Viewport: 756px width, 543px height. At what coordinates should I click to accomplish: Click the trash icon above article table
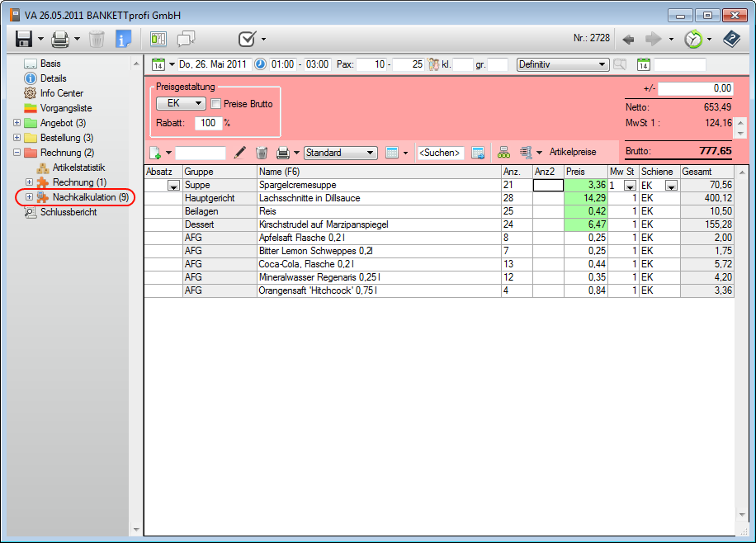click(x=262, y=153)
